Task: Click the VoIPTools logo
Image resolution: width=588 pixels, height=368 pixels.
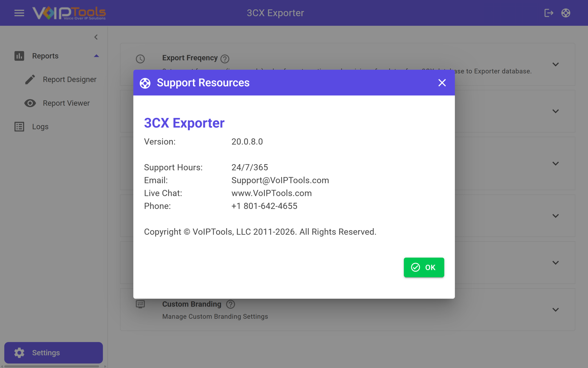Action: tap(69, 13)
